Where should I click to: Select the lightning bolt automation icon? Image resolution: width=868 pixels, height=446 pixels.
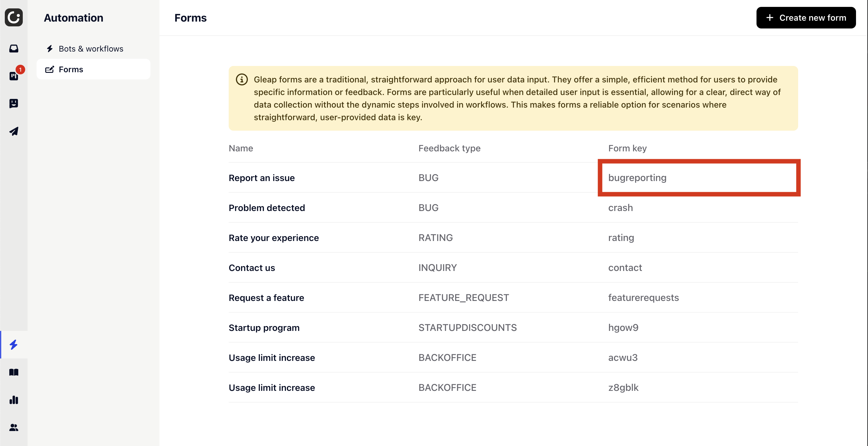tap(14, 345)
